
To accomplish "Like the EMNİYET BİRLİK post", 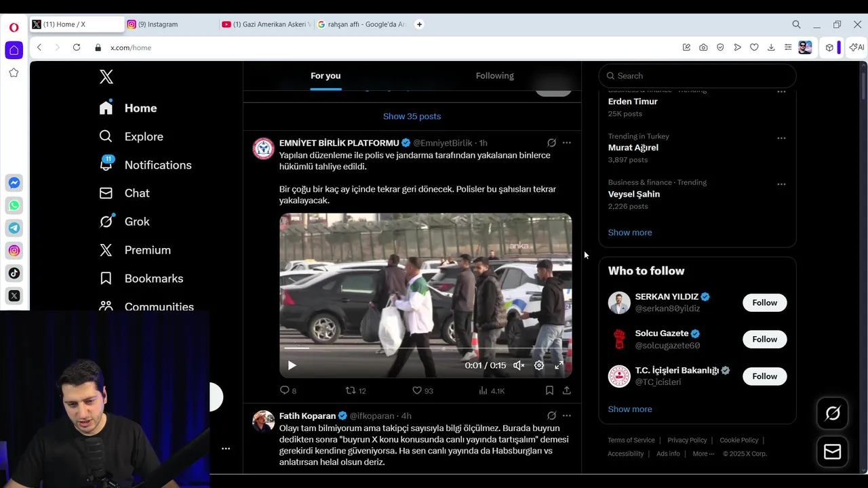I will click(422, 390).
